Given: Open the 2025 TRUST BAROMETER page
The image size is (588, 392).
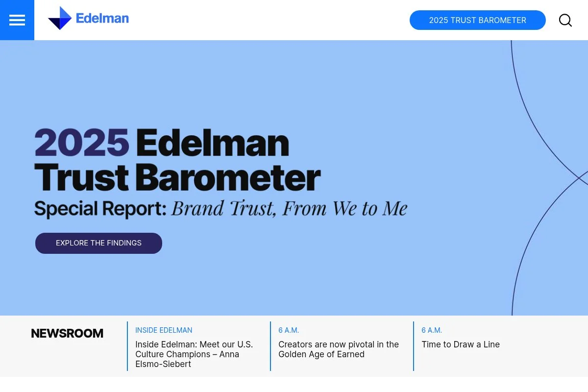Looking at the screenshot, I should pos(477,20).
